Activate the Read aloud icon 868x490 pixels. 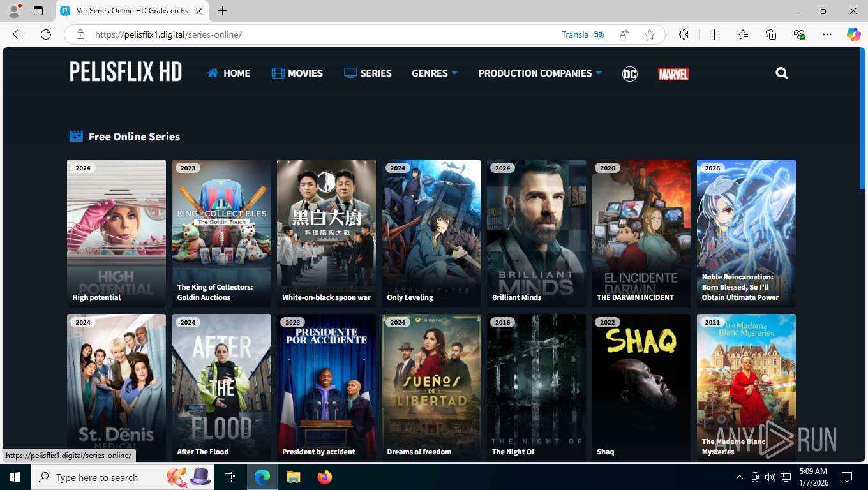click(624, 34)
